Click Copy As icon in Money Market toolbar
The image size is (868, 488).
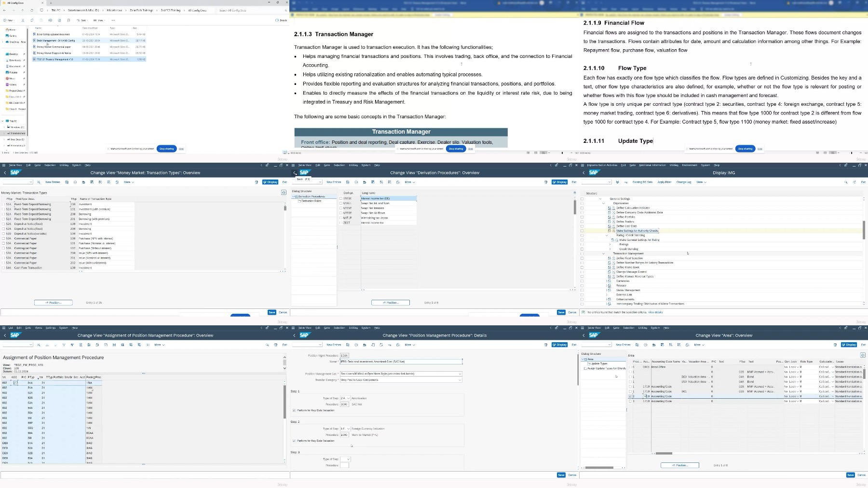67,182
